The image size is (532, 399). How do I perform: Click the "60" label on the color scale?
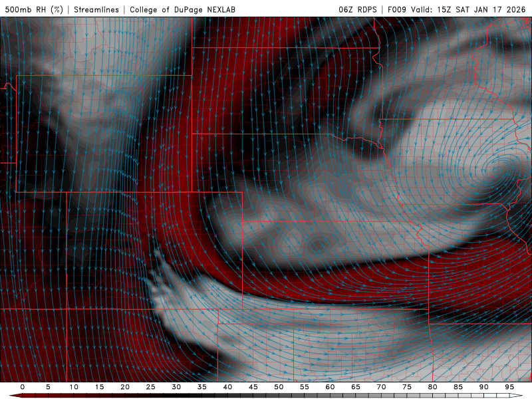pyautogui.click(x=330, y=387)
